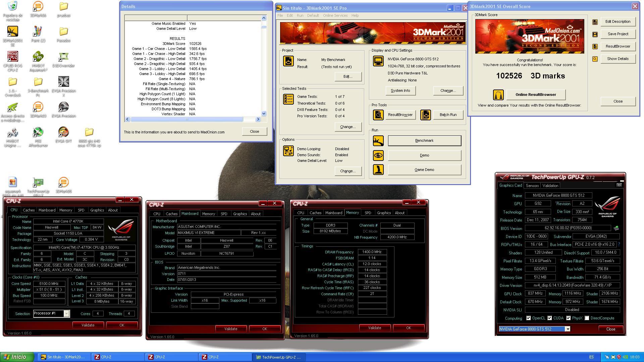Click OK in the Mainboard CPU-Z window
The height and width of the screenshot is (362, 644).
tap(265, 329)
